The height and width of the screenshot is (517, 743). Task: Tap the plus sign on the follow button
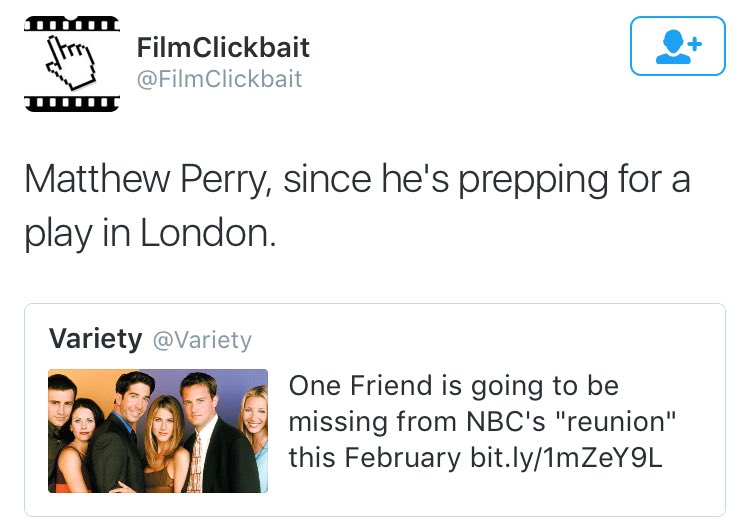pos(695,45)
